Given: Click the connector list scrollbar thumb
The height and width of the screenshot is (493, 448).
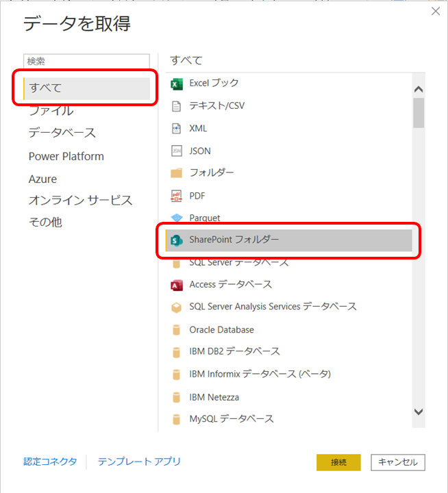Looking at the screenshot, I should 419,113.
